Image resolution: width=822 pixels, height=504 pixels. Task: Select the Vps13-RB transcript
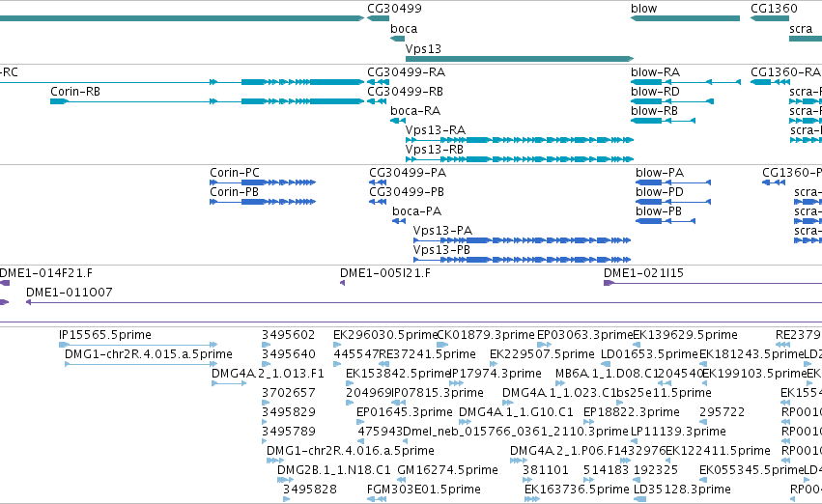[x=520, y=159]
